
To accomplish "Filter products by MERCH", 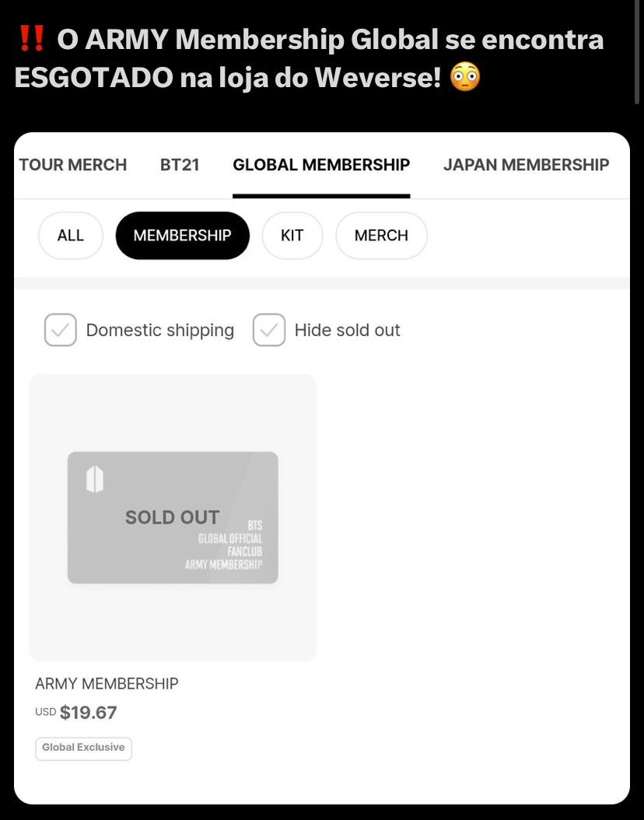I will tap(381, 235).
